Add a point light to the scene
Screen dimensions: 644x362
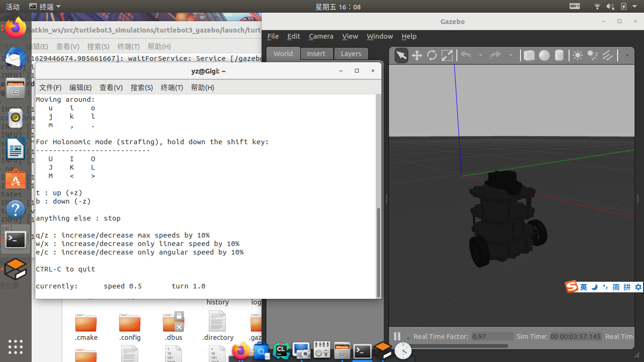click(578, 55)
